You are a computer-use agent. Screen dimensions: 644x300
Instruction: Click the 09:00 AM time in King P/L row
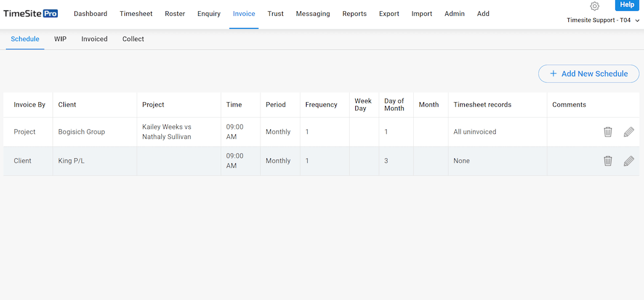tap(235, 161)
